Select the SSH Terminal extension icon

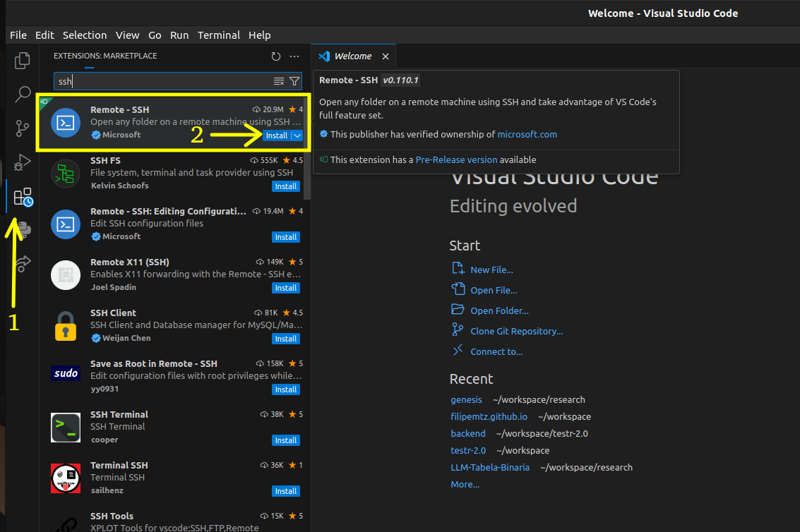coord(65,428)
